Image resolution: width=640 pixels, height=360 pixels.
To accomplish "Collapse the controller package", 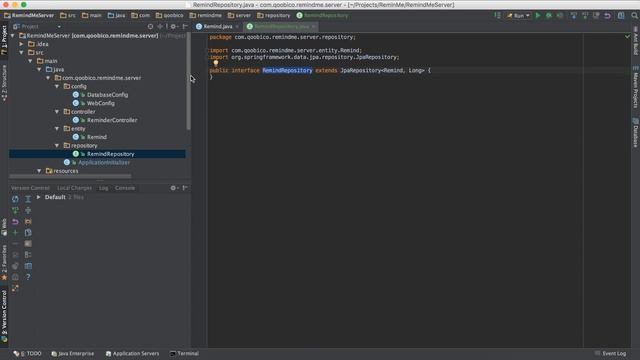I will pyautogui.click(x=57, y=112).
